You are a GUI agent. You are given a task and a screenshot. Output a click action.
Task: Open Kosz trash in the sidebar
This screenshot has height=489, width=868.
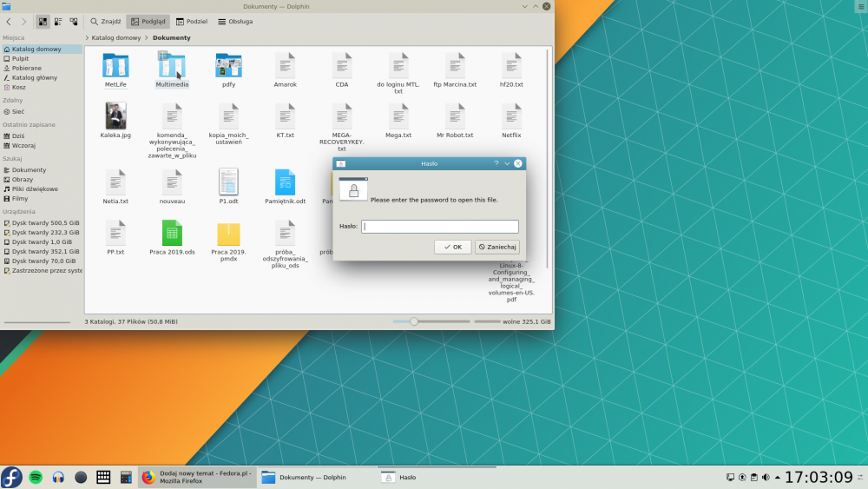[42, 87]
